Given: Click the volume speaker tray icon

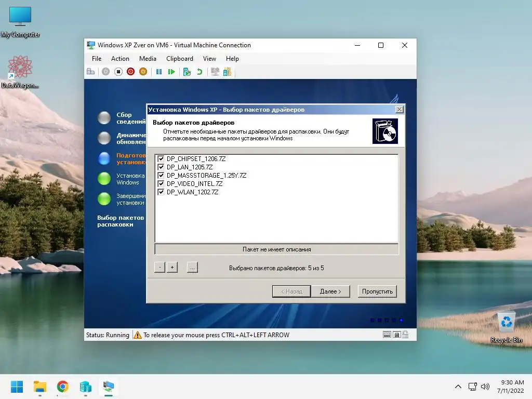Looking at the screenshot, I should 486,387.
